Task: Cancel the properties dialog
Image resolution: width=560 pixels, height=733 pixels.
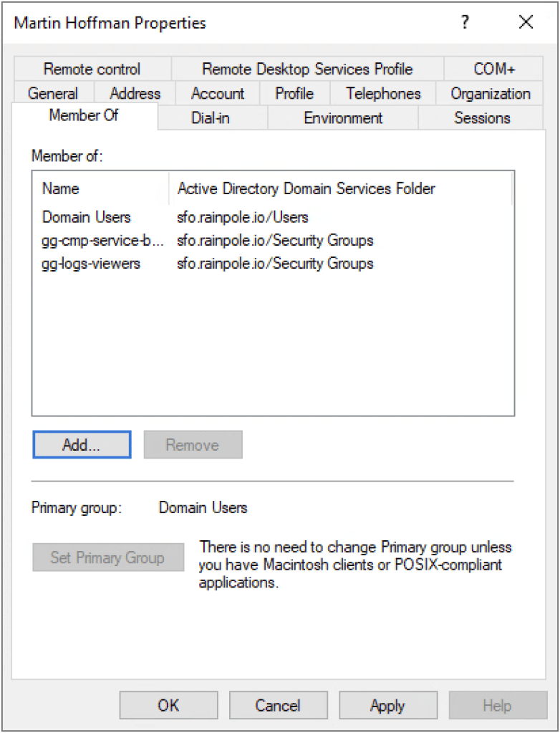Action: 278,706
